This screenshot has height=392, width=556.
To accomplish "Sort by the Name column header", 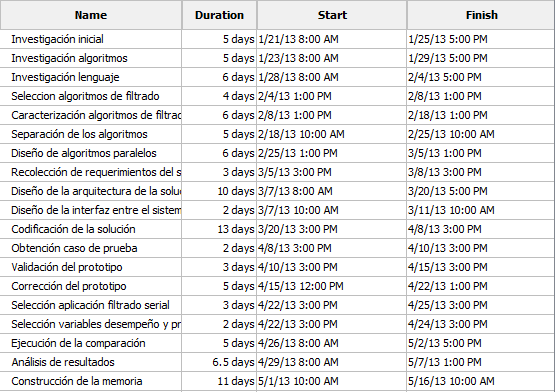I will (91, 15).
